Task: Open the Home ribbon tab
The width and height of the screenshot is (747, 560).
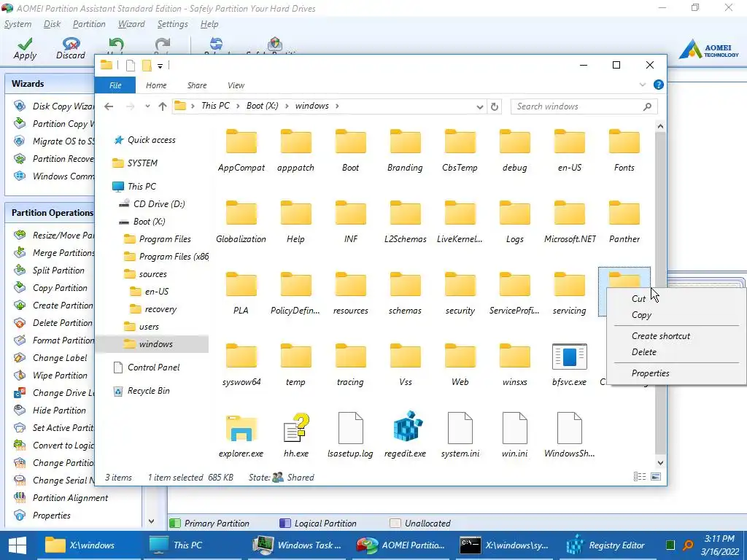Action: 156,85
